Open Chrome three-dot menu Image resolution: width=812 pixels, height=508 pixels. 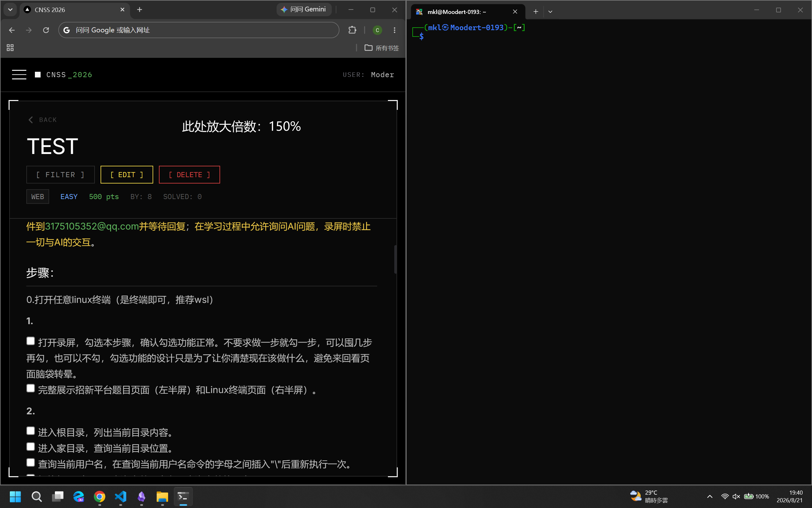coord(395,30)
